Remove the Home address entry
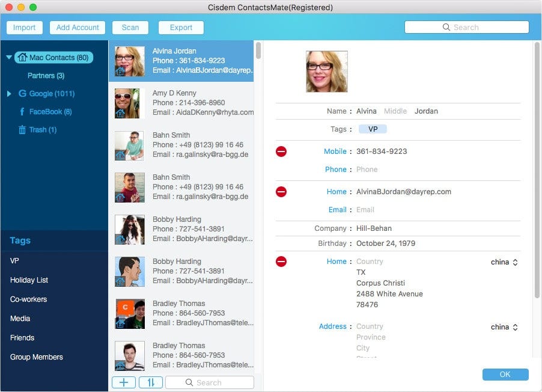The image size is (542, 392). tap(281, 261)
